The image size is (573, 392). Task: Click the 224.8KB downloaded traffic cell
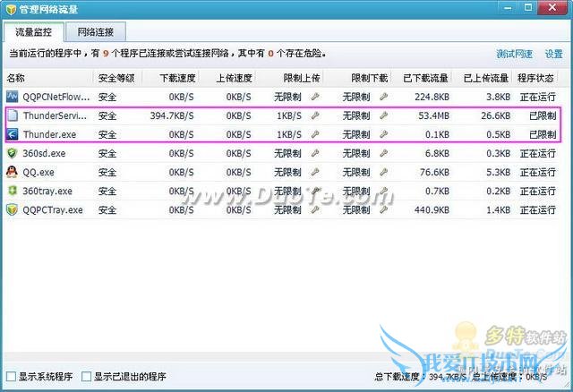(432, 97)
